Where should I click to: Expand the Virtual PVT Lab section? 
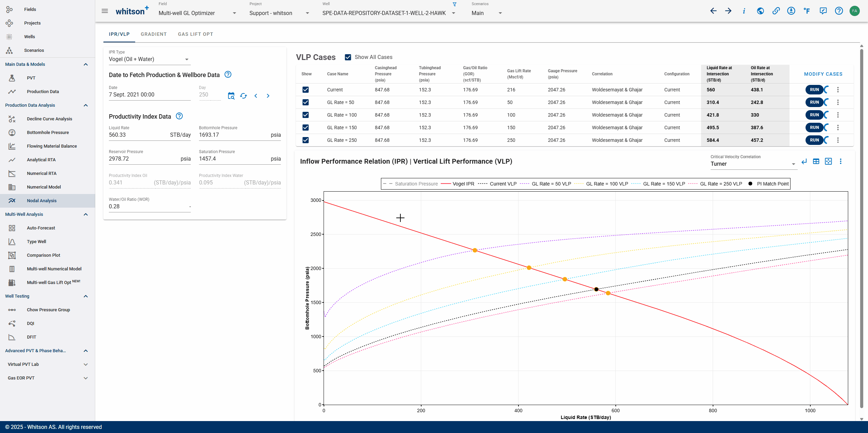click(47, 364)
